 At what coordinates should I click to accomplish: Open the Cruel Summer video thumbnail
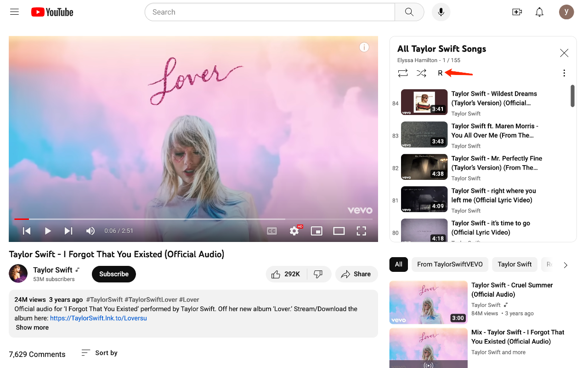pyautogui.click(x=428, y=302)
